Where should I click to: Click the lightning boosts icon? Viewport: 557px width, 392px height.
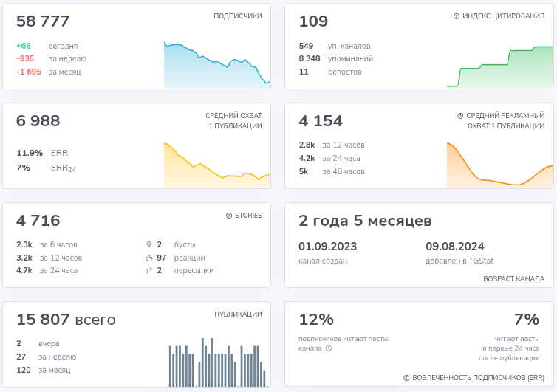(149, 244)
